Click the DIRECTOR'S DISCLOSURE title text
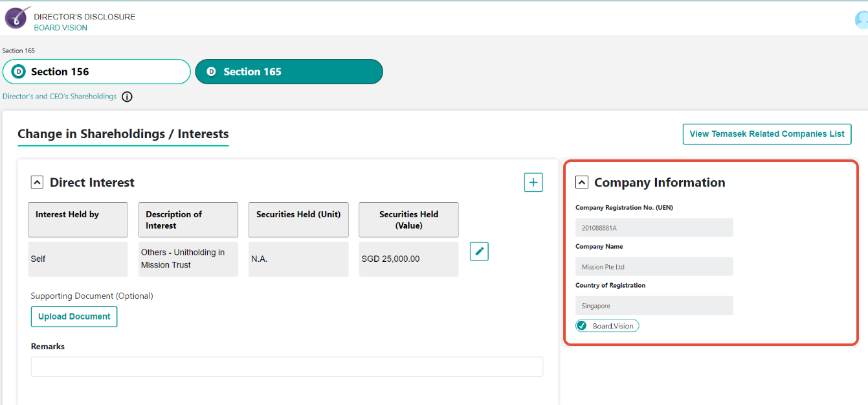868x405 pixels. coord(85,17)
